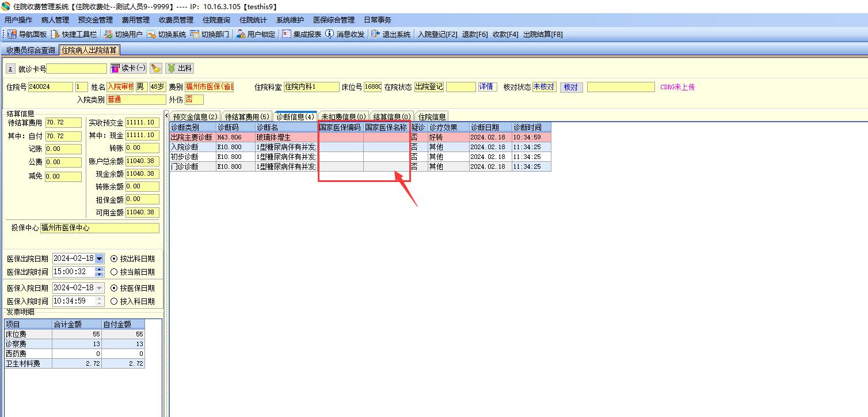Open the 住院统计 menu
This screenshot has height=417, width=868.
point(253,20)
